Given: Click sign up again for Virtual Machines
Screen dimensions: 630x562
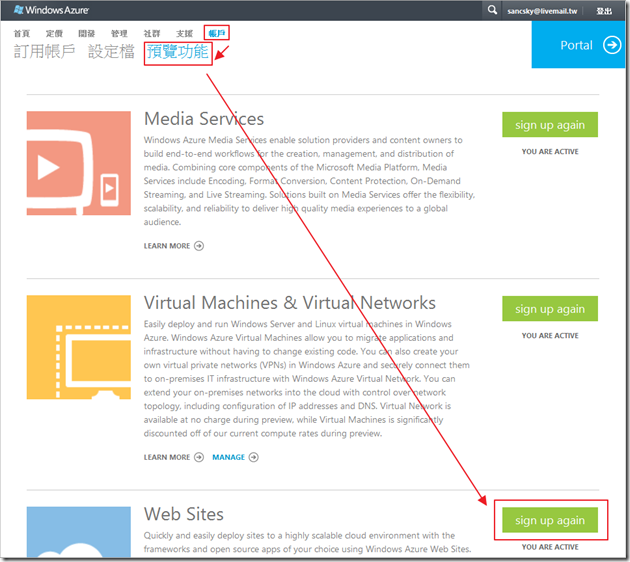Looking at the screenshot, I should 550,309.
